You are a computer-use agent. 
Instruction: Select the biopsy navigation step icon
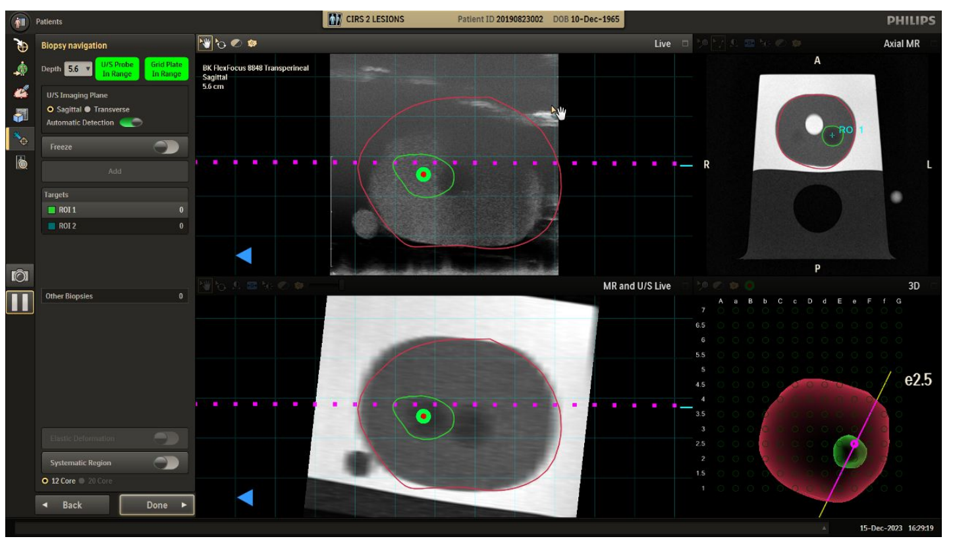click(x=21, y=139)
